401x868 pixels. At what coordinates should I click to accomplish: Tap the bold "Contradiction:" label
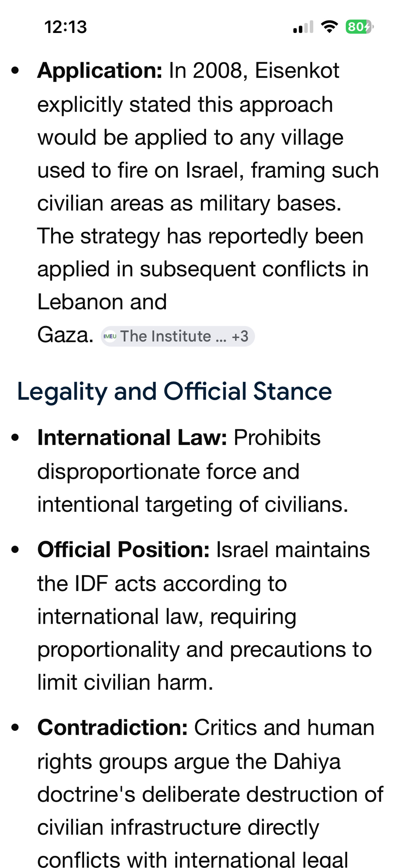(x=112, y=728)
